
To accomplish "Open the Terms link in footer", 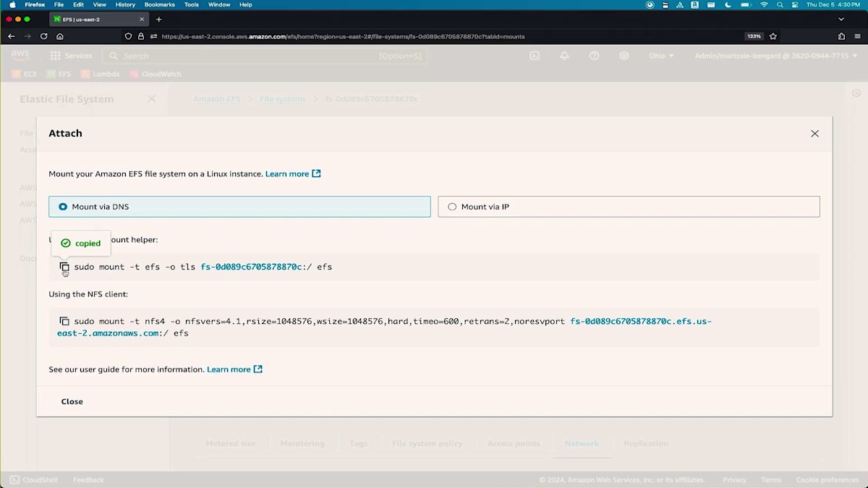I will (x=771, y=480).
